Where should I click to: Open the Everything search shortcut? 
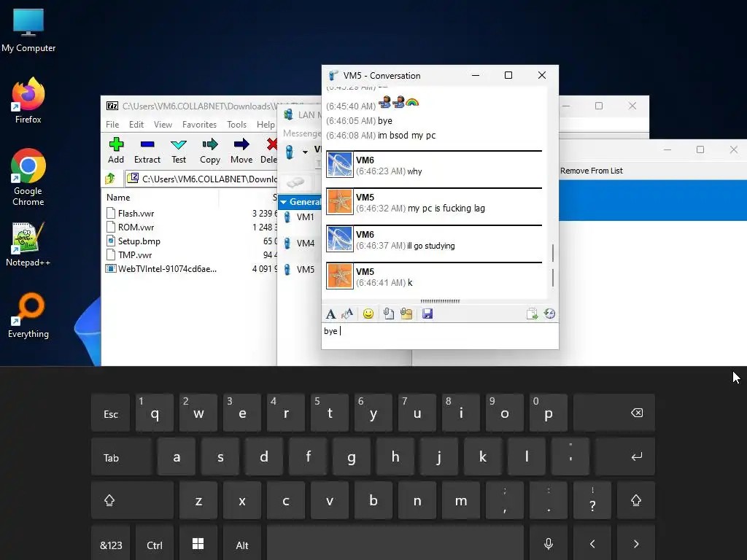(x=28, y=316)
